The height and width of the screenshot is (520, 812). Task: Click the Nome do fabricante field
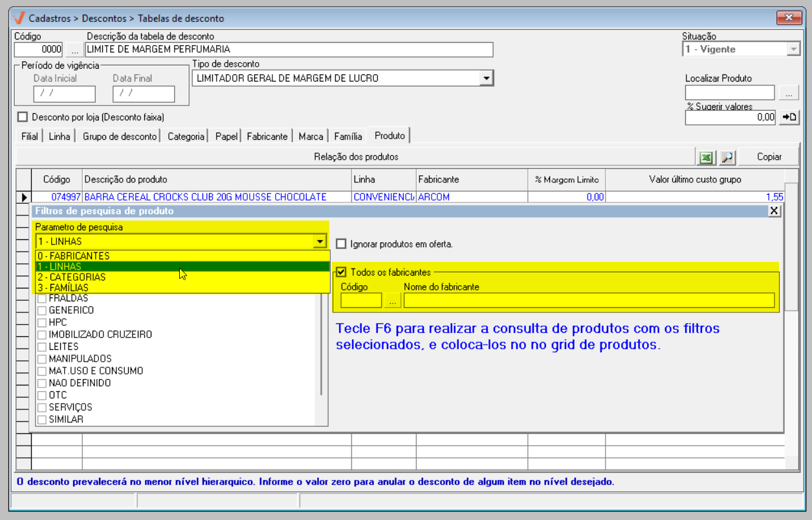[x=588, y=301]
